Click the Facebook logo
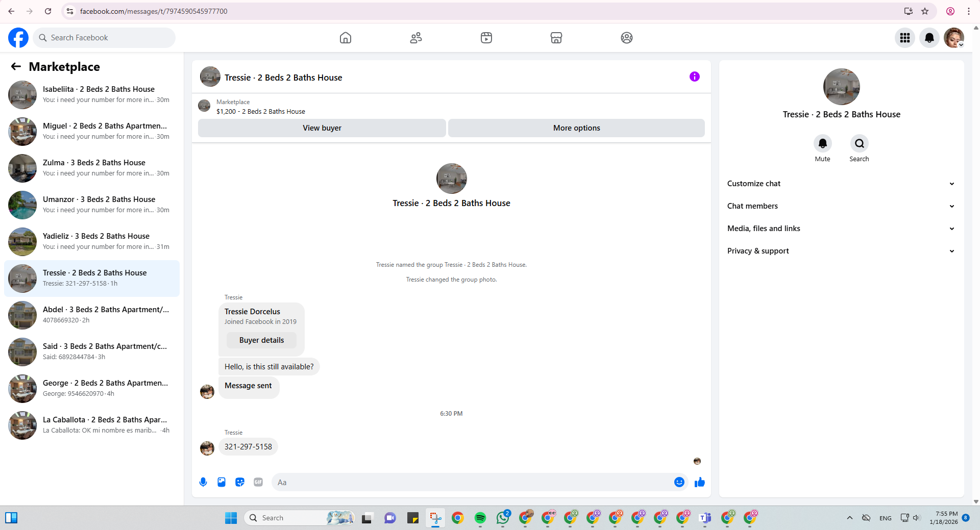Screen dimensions: 980x530 pos(18,38)
